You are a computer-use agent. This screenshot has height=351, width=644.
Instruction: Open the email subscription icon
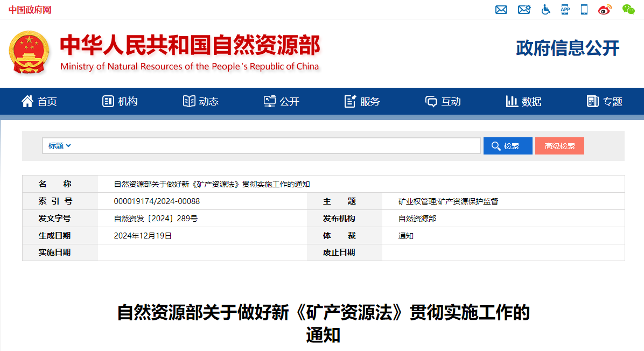[x=501, y=9]
